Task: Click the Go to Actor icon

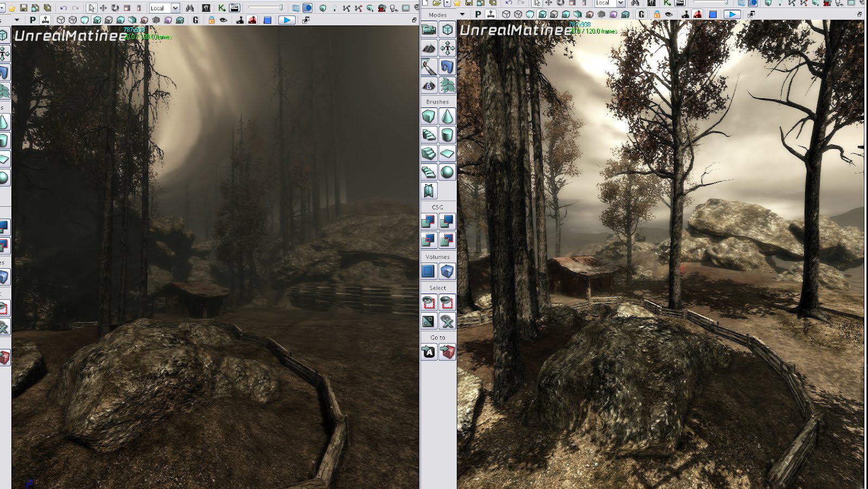Action: point(429,352)
